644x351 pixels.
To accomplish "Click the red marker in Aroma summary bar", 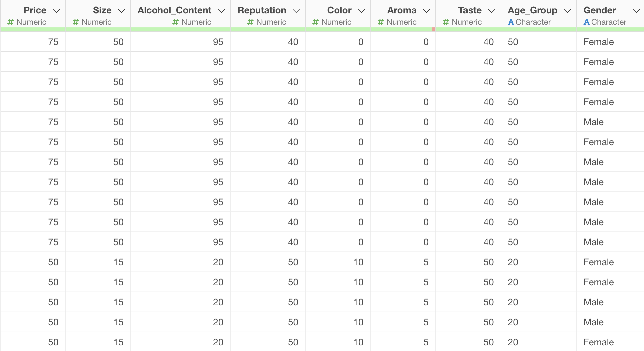I will (x=434, y=29).
